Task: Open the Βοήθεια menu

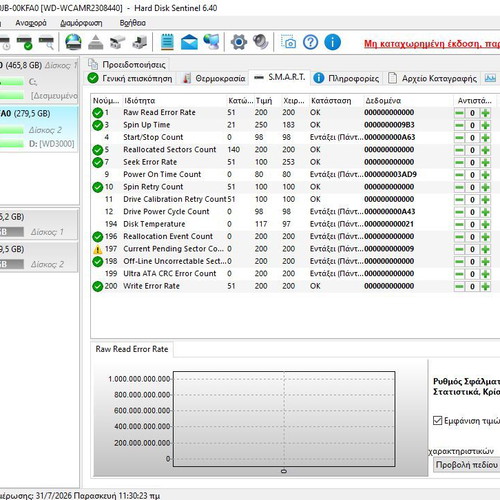Action: point(133,23)
